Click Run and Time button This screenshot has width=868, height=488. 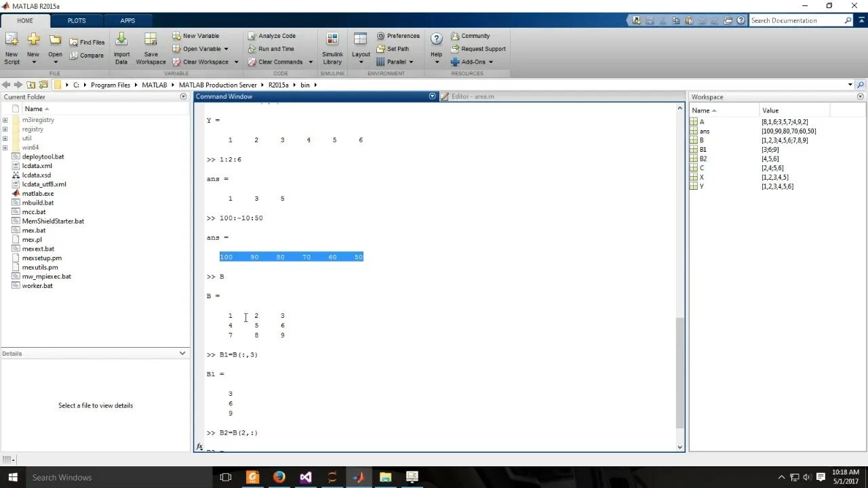point(271,49)
